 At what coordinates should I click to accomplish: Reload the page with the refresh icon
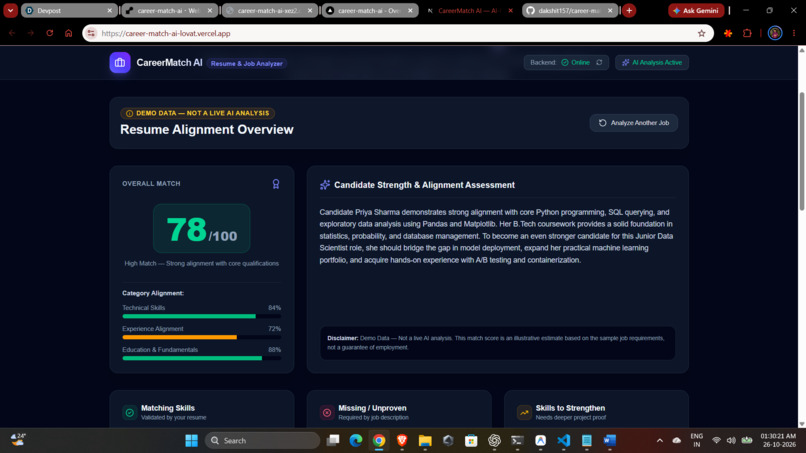point(50,33)
